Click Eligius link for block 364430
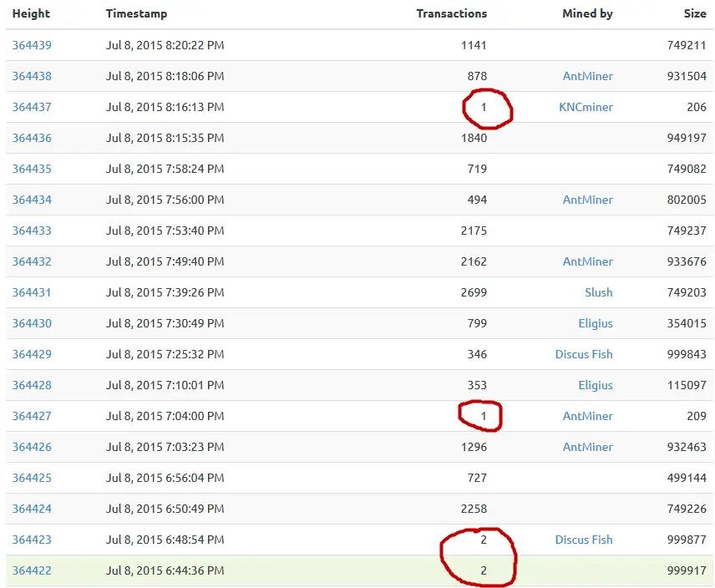 595,323
